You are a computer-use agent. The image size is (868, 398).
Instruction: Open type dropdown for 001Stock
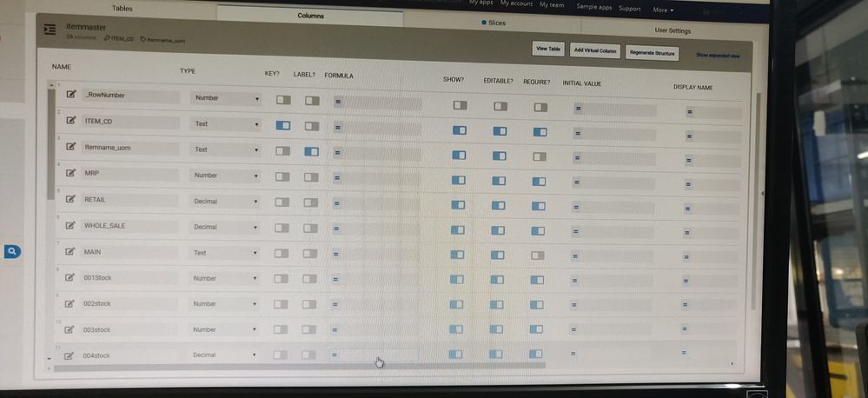pyautogui.click(x=223, y=279)
